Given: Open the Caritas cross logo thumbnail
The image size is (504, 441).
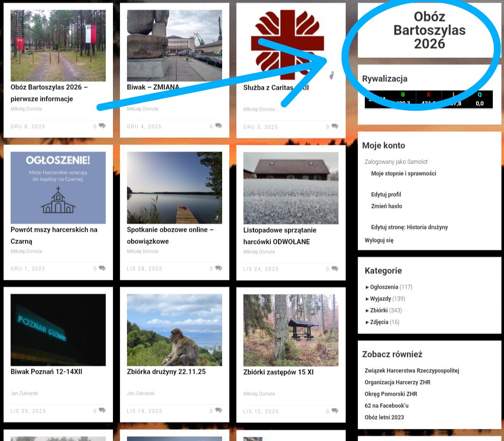Looking at the screenshot, I should (287, 45).
